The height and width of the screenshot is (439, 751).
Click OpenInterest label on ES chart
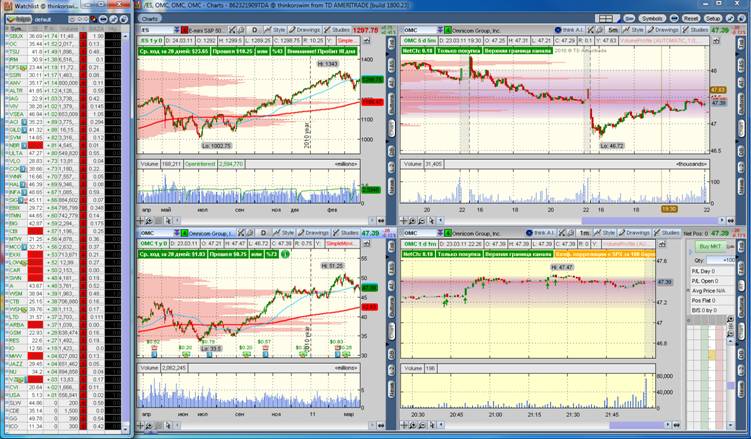click(x=200, y=164)
